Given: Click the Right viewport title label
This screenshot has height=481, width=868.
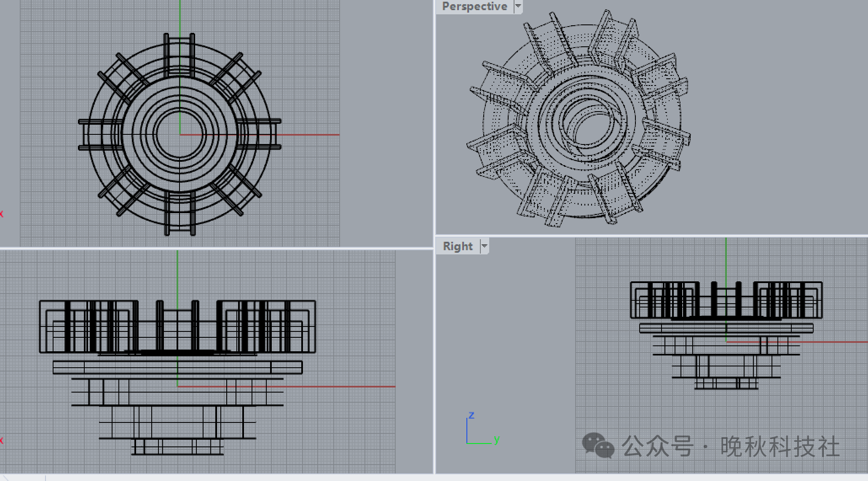Looking at the screenshot, I should point(458,246).
